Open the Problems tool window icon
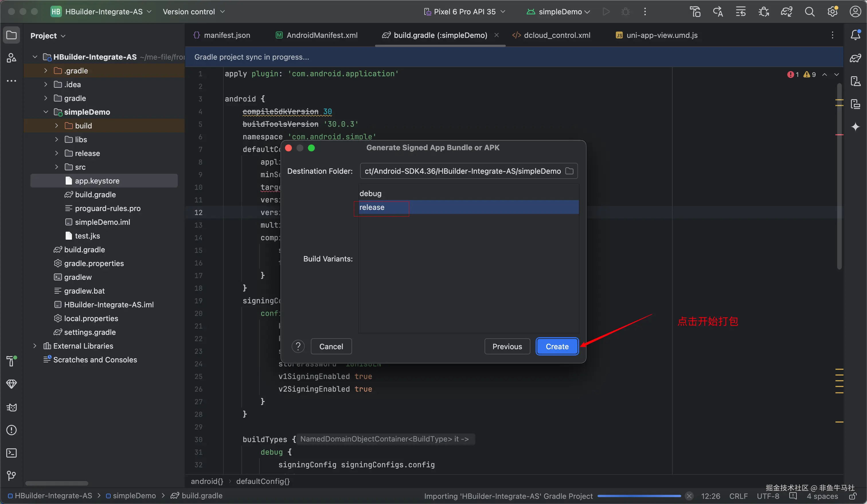The height and width of the screenshot is (504, 867). 11,430
